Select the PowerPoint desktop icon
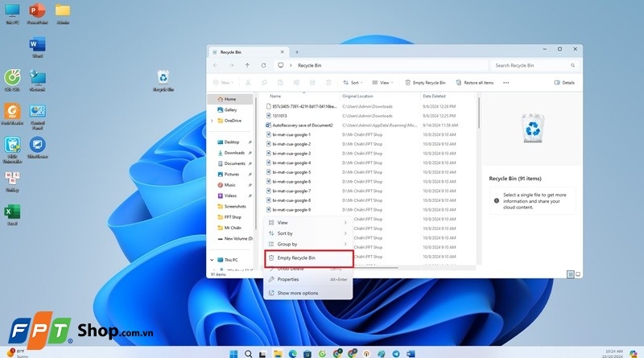The image size is (644, 358). pos(37,14)
